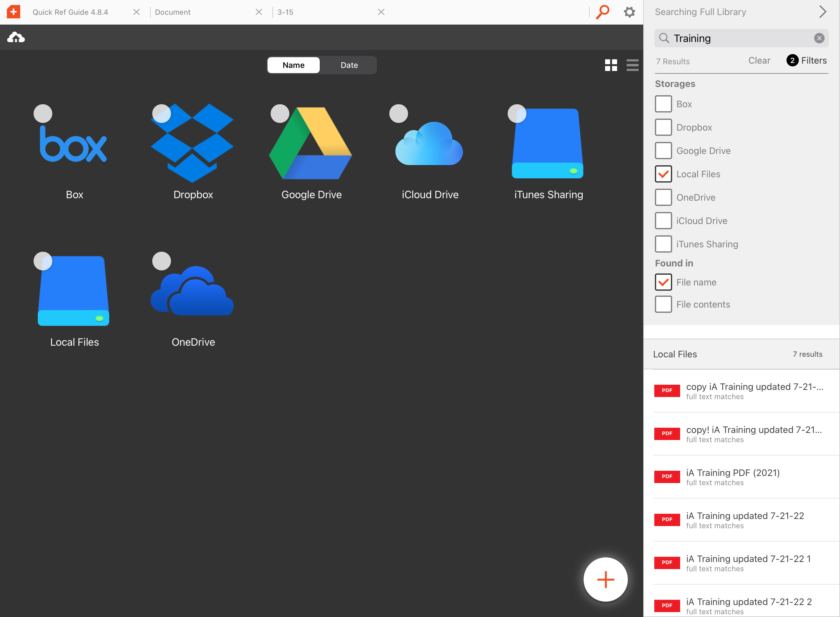Click PDF icon of iA Training updated 7-21-22 1
The height and width of the screenshot is (617, 840).
[x=667, y=563]
